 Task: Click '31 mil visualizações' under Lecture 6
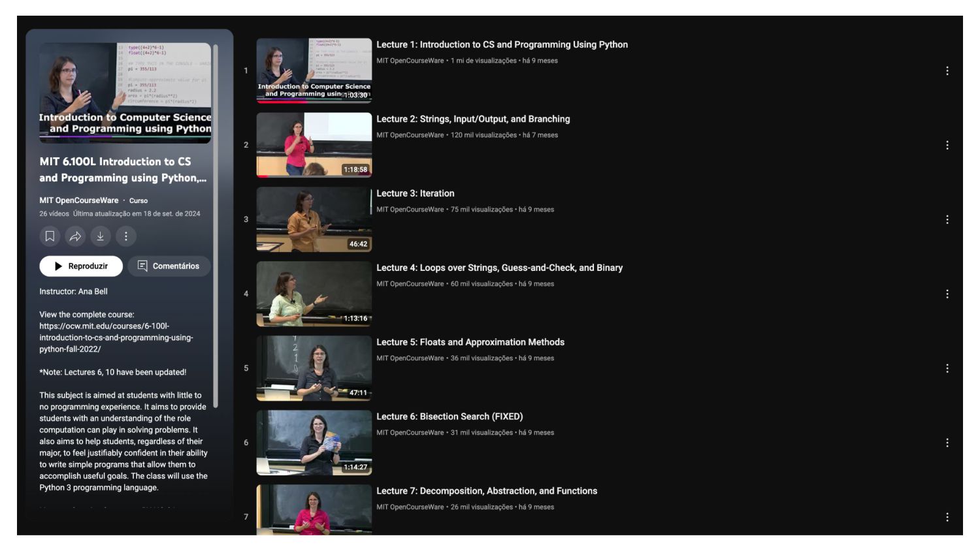(x=482, y=433)
